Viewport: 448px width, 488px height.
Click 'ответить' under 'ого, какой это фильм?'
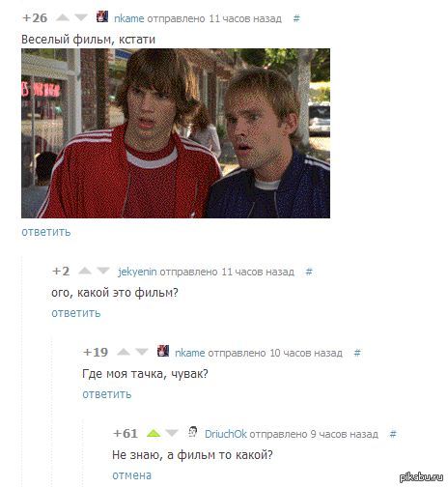[x=76, y=313]
